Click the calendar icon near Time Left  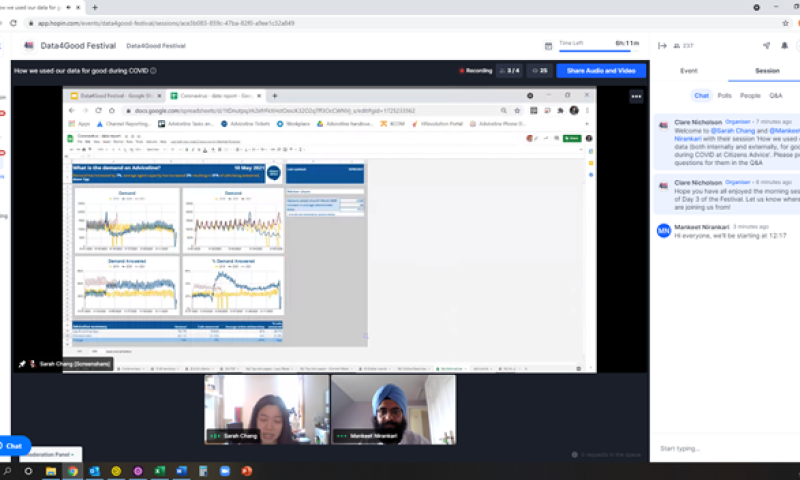tap(549, 45)
